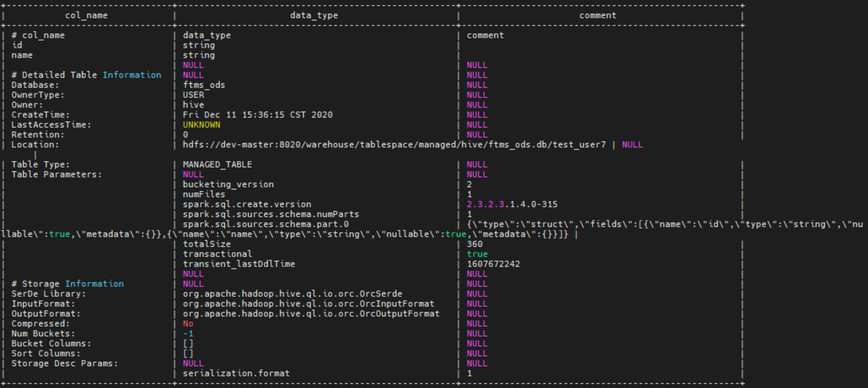Click the 'InputFormat:' label
Viewport: 868px width, 388px height.
click(x=43, y=304)
